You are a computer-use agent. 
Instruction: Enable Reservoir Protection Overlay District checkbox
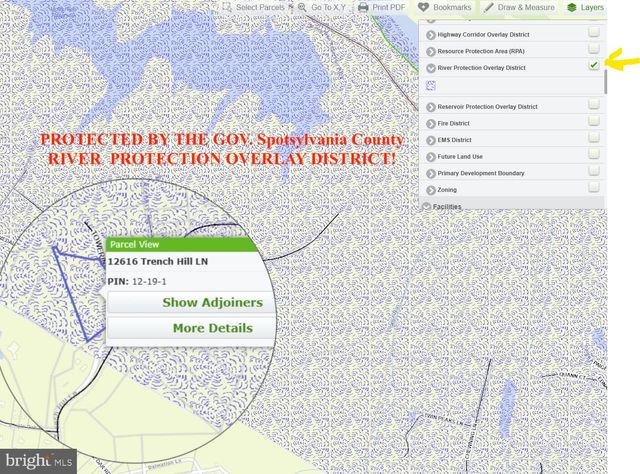[x=594, y=104]
